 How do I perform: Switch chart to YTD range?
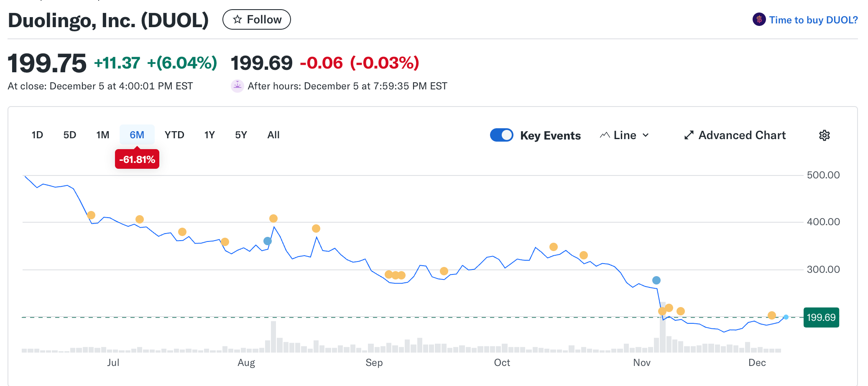point(174,135)
